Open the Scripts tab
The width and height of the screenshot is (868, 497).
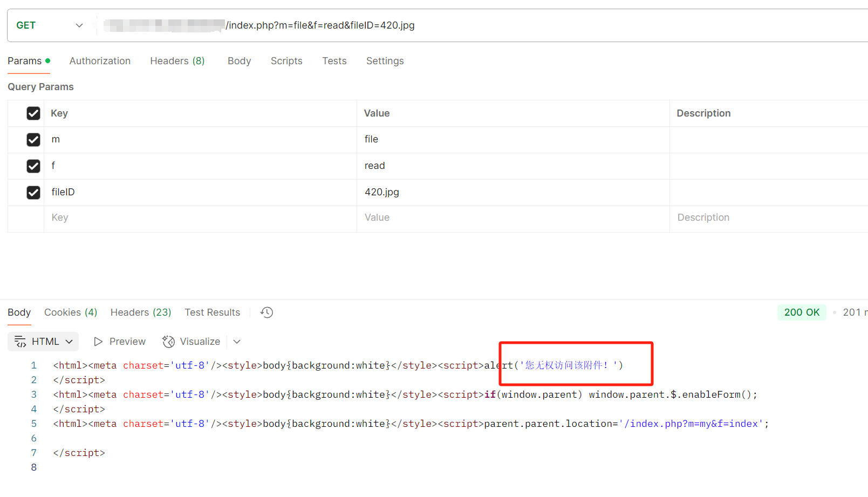coord(286,61)
